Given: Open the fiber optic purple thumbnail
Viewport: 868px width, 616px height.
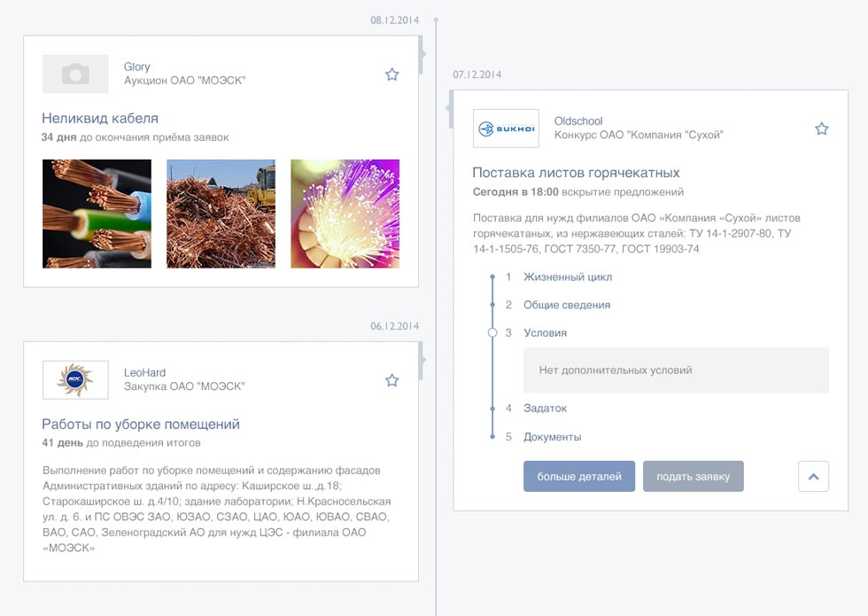Looking at the screenshot, I should [345, 214].
